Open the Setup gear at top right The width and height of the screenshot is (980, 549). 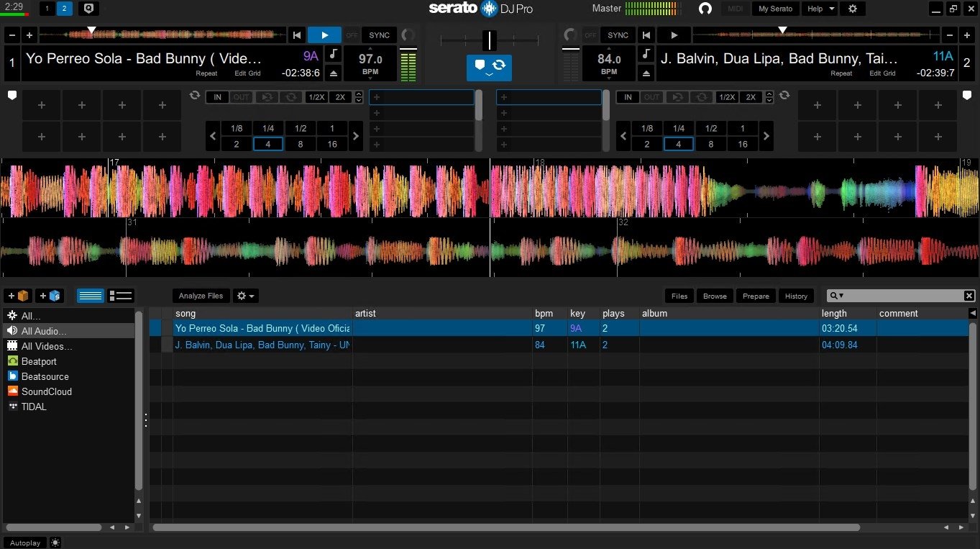(x=853, y=9)
